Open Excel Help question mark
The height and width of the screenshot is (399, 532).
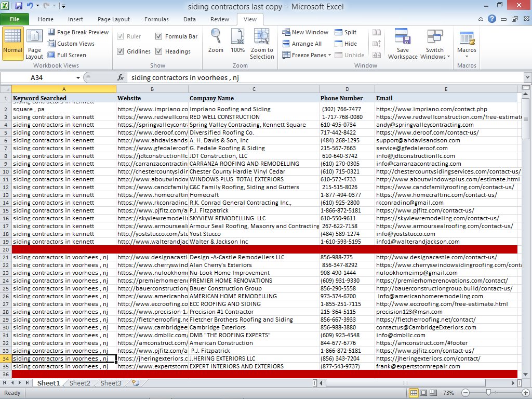[x=492, y=19]
